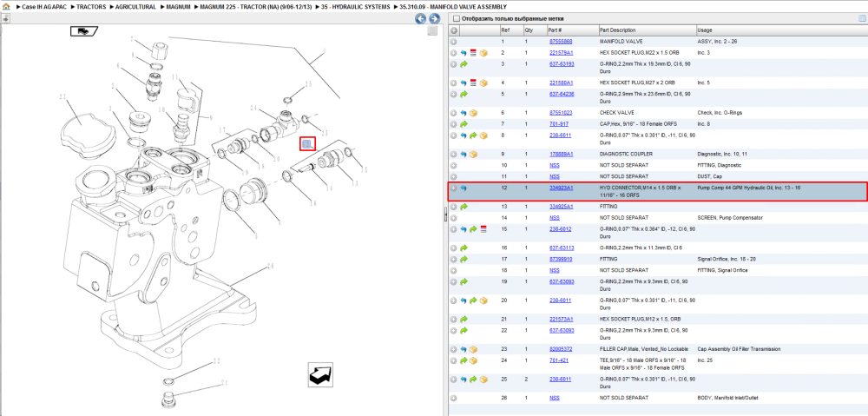868x416 pixels.
Task: Click green arrow icon in row 13
Action: point(464,208)
